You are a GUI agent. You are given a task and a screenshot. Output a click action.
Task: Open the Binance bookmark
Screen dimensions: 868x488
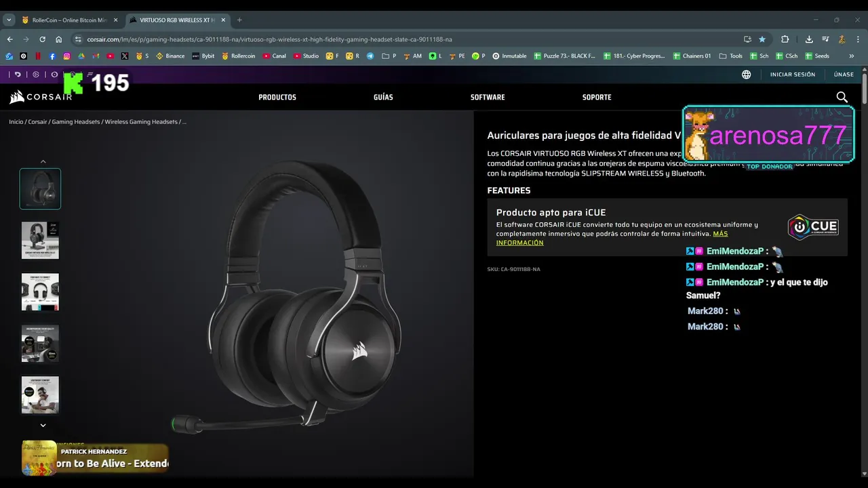pos(170,56)
